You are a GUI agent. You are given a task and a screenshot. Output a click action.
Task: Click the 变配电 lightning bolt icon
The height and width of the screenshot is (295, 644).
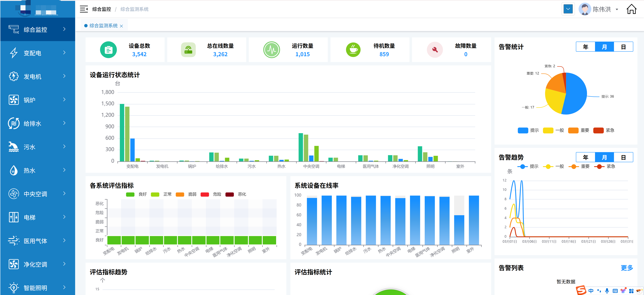coord(14,53)
